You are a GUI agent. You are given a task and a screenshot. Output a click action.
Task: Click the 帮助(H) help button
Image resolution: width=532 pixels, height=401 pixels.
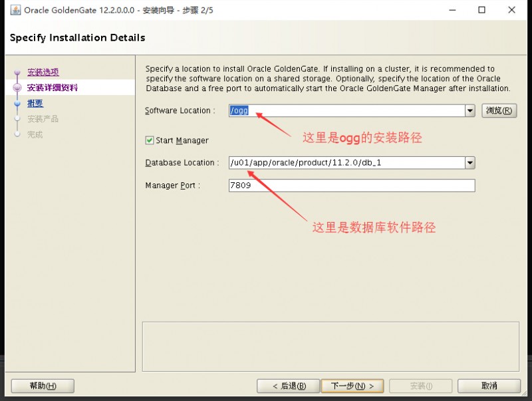pos(42,386)
